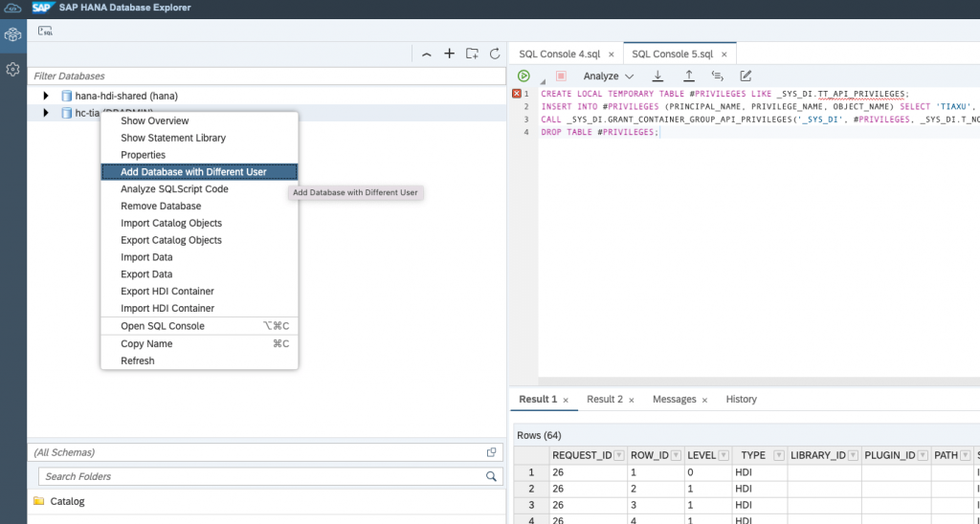Click the error marker on line 1

(516, 94)
